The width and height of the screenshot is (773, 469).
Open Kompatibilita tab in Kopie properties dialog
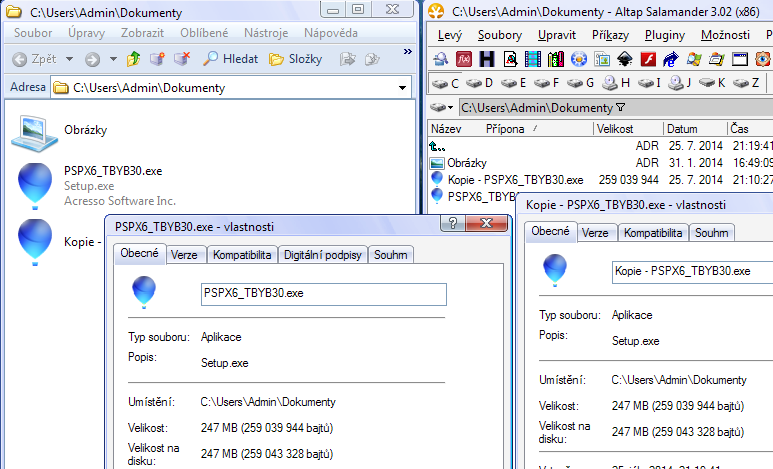click(653, 233)
